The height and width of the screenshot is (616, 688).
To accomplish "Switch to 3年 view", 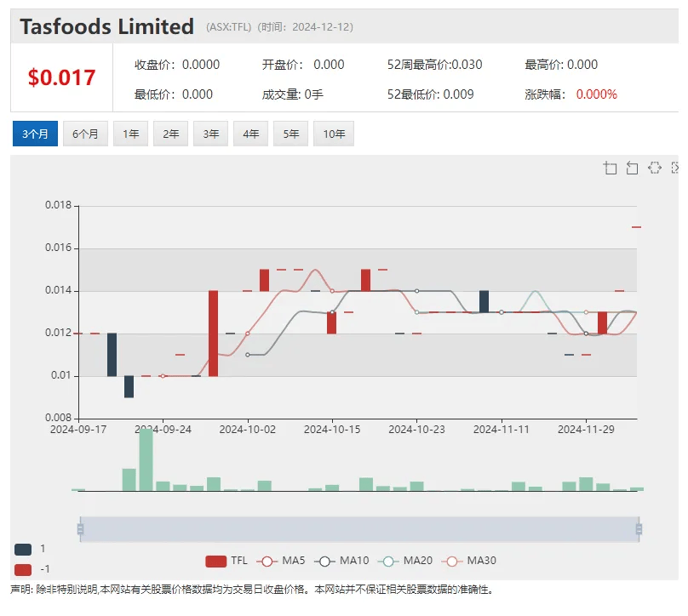I will point(210,134).
